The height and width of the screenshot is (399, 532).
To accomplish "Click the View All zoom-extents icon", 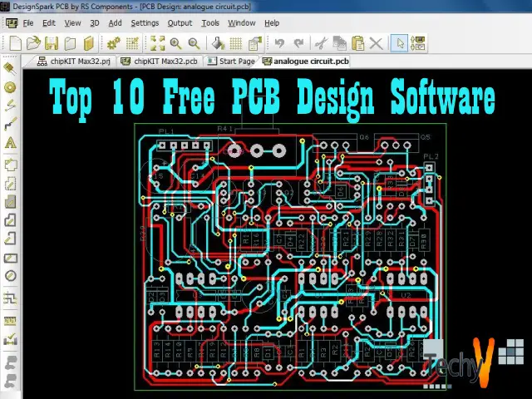I will pos(157,43).
